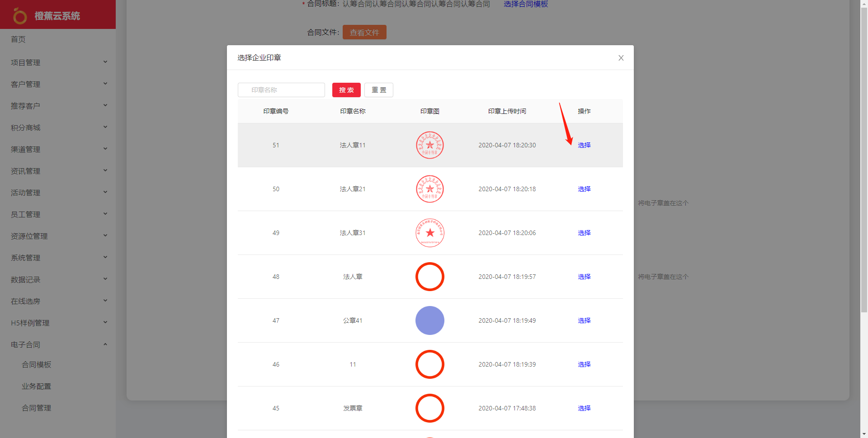Select the seal 法人章11 via 选择 link
Screen dimensions: 868x438
click(584, 145)
